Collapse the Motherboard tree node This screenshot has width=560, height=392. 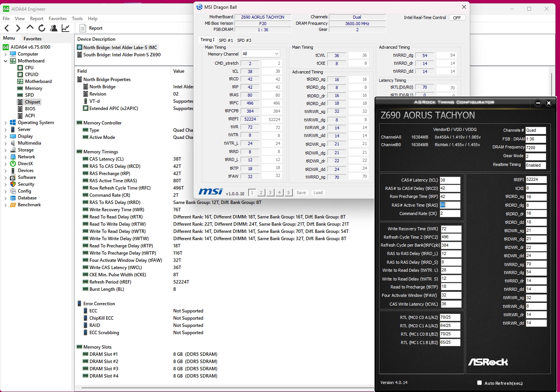coord(6,61)
